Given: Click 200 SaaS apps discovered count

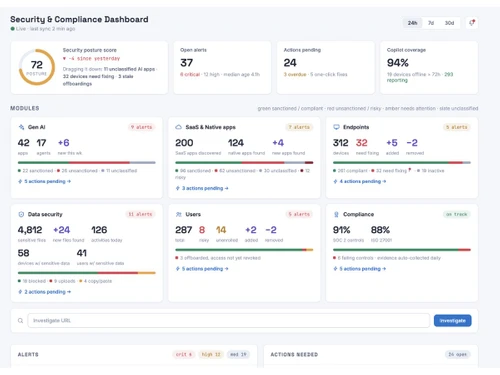Looking at the screenshot, I should (184, 143).
